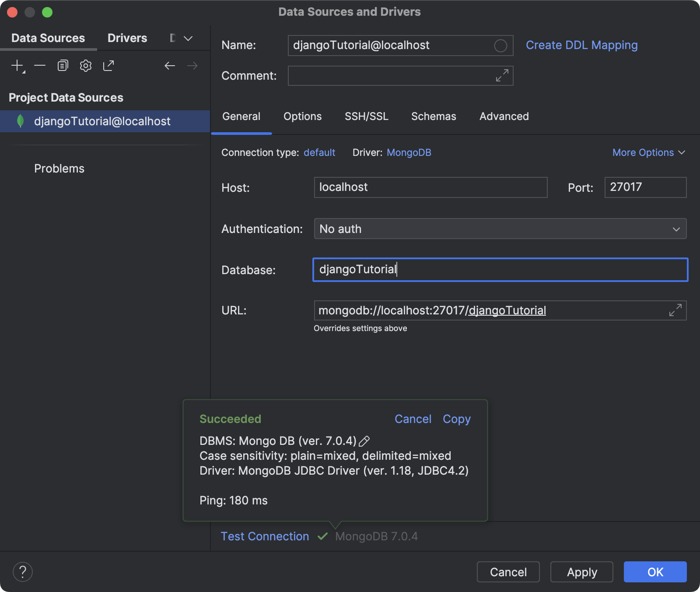
Task: Confirm with the OK button
Action: point(655,572)
